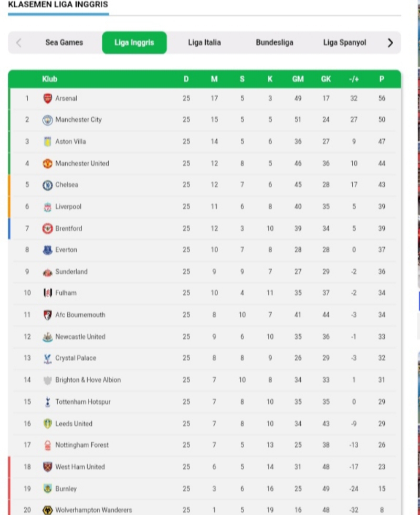The height and width of the screenshot is (515, 420).
Task: Click the Wolverhampton Wanderers crest icon
Action: (48, 510)
